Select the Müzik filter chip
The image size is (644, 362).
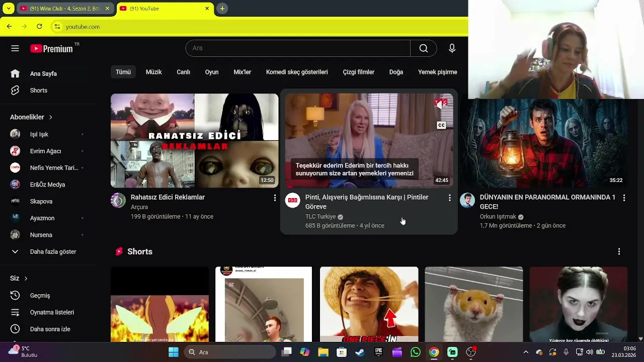click(153, 72)
